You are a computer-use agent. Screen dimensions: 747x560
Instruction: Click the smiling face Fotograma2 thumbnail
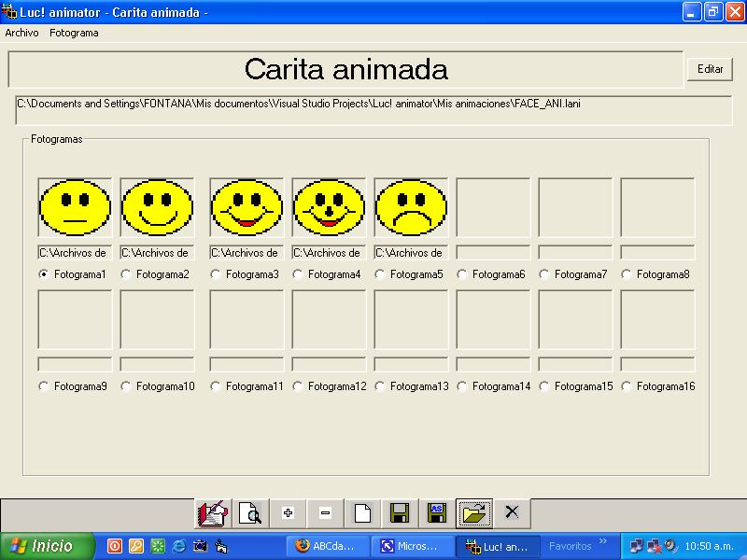click(x=157, y=207)
